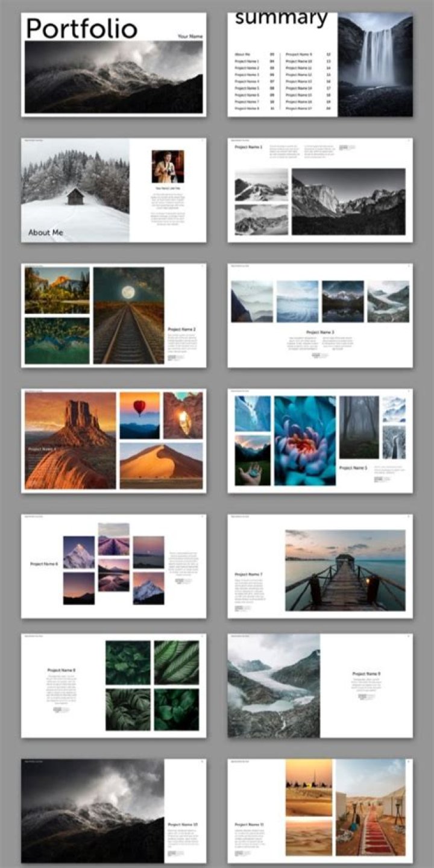The height and width of the screenshot is (868, 434).
Task: Select the blue lotus flower image
Action: click(x=305, y=441)
